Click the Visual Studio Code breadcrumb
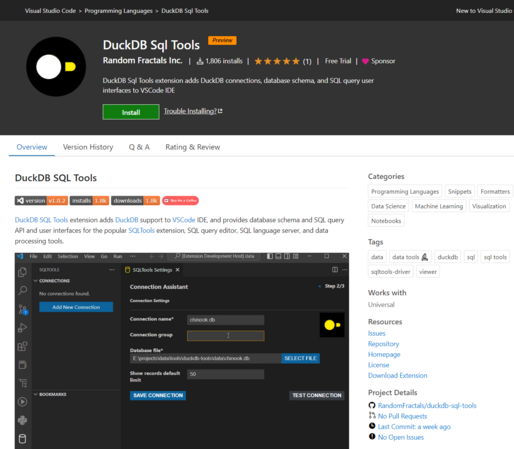514x449 pixels. click(x=50, y=11)
